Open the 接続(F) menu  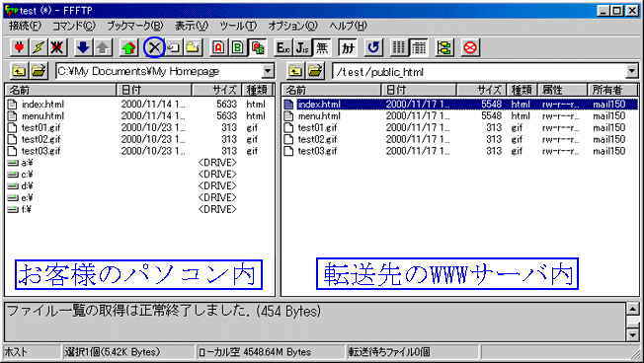click(25, 26)
